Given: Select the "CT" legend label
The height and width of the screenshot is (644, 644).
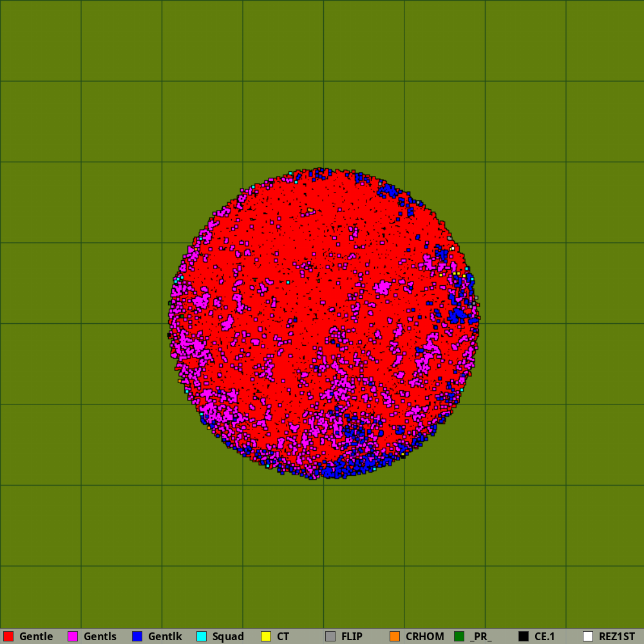Looking at the screenshot, I should (x=283, y=636).
